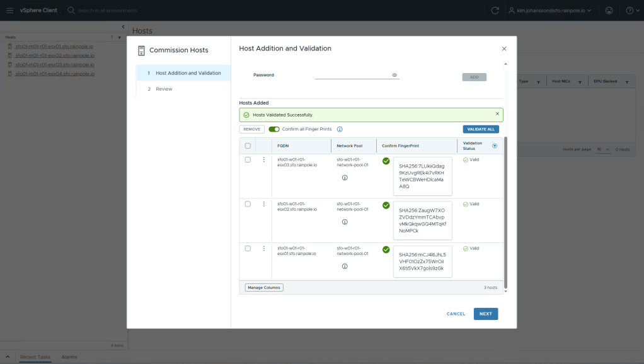Show password using the eye icon
This screenshot has width=644, height=364.
coord(394,75)
